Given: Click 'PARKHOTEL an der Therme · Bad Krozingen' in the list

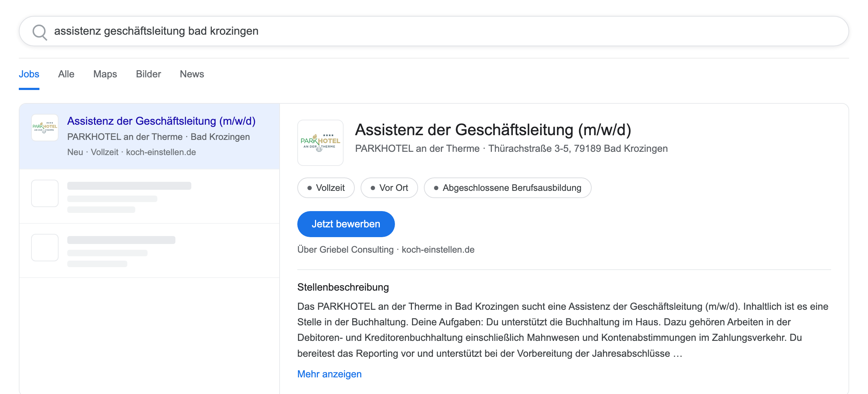Looking at the screenshot, I should coord(158,137).
